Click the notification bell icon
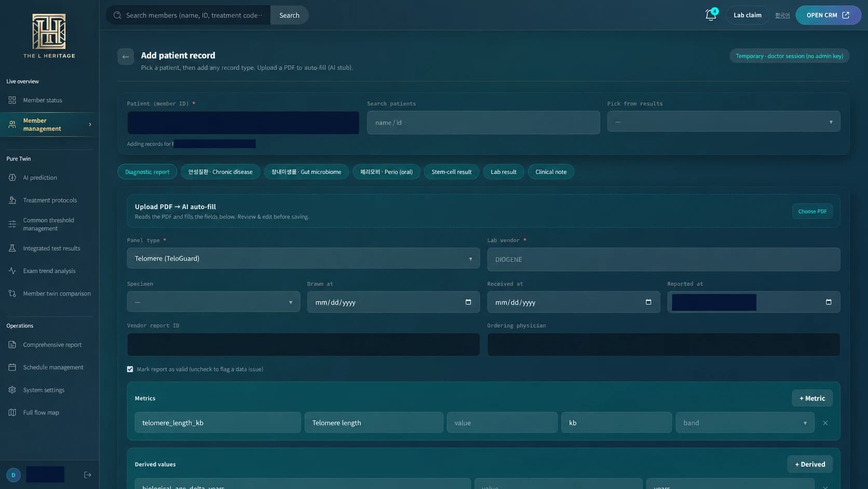The height and width of the screenshot is (489, 868). pyautogui.click(x=711, y=15)
